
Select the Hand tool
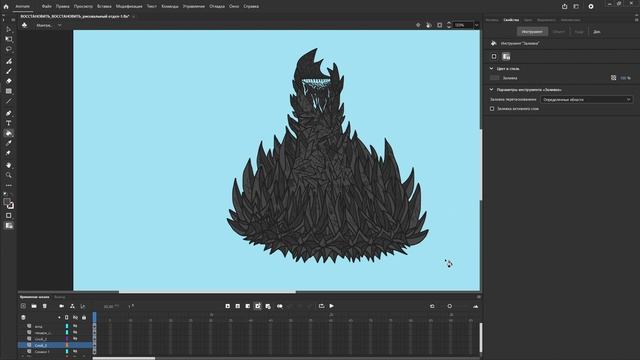pos(9,165)
